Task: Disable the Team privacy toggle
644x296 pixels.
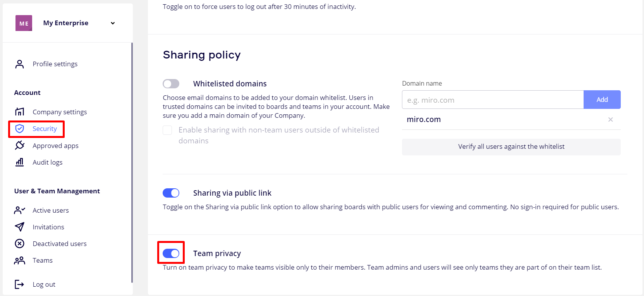Action: [171, 253]
